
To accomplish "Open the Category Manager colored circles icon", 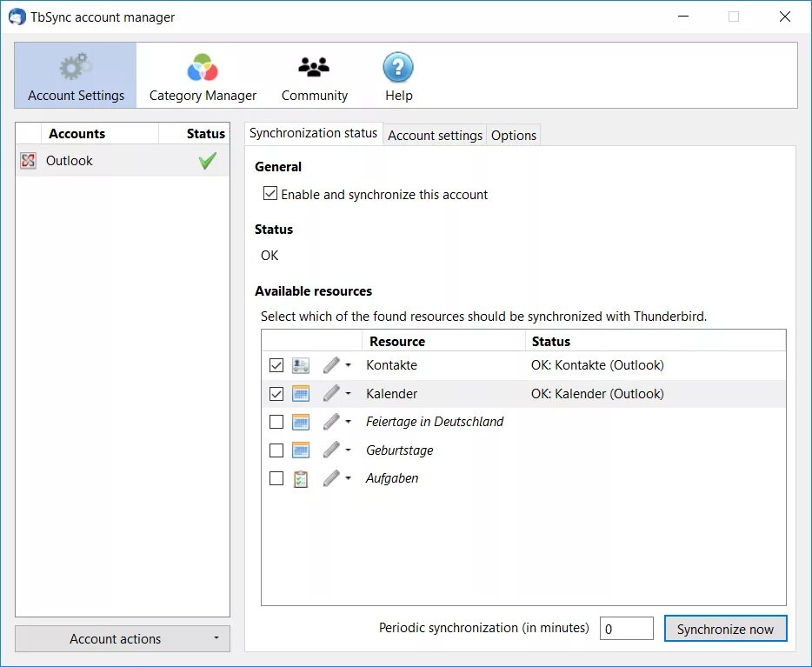I will 203,67.
